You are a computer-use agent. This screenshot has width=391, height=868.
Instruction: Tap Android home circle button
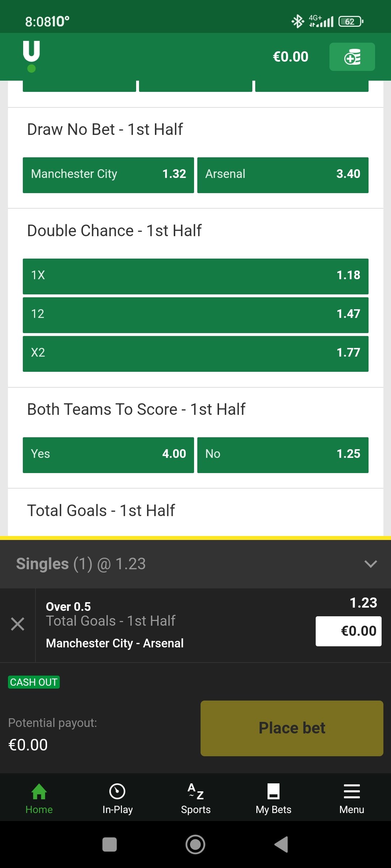pyautogui.click(x=195, y=844)
